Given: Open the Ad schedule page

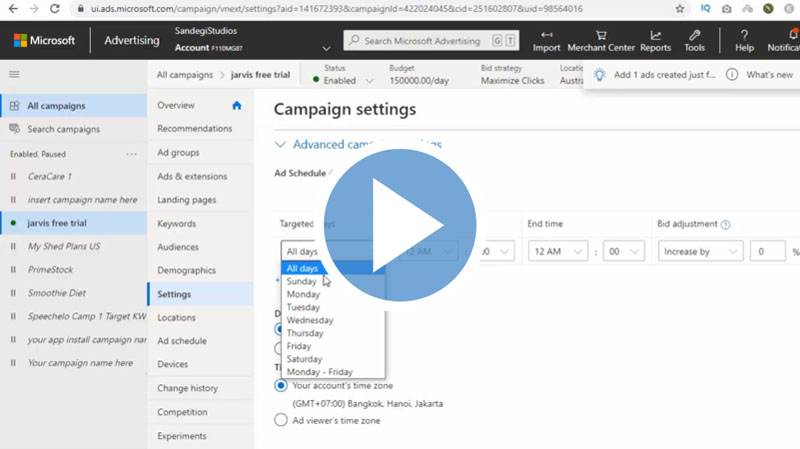Looking at the screenshot, I should pos(182,341).
